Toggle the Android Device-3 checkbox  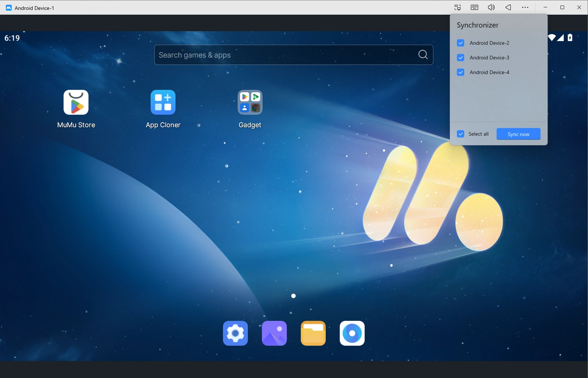click(460, 58)
